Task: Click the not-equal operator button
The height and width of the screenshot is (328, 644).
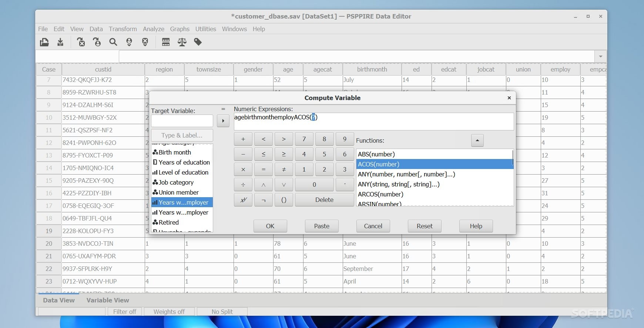Action: (x=284, y=169)
